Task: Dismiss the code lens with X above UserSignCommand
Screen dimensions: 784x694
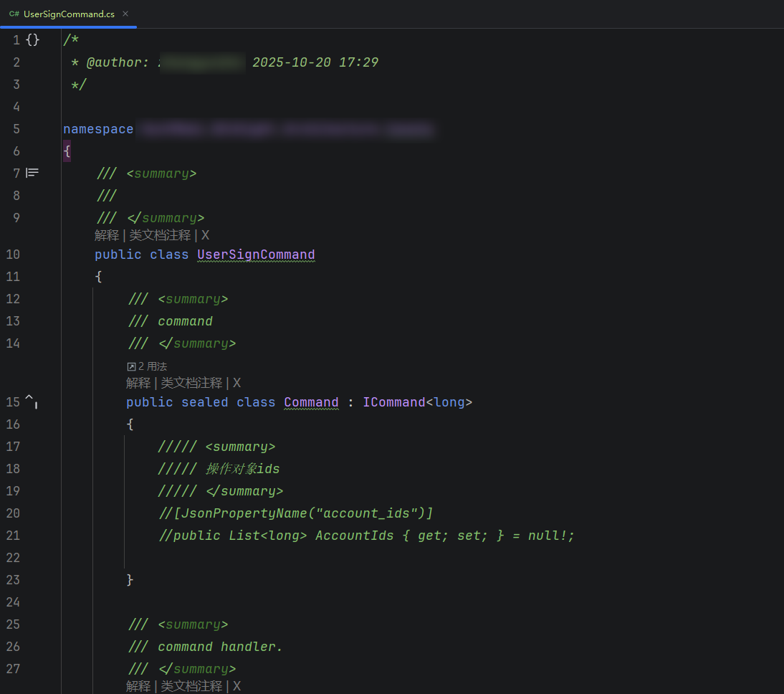Action: pyautogui.click(x=205, y=235)
